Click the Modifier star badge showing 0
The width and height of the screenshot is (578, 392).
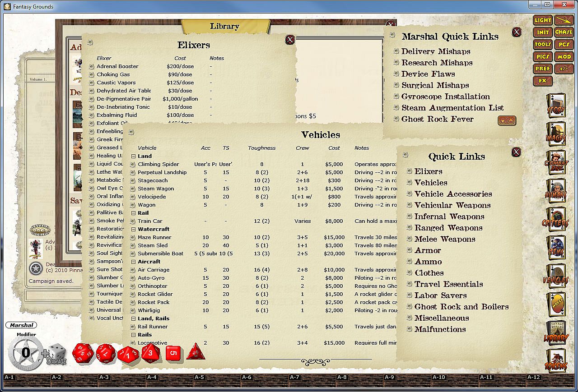pyautogui.click(x=25, y=354)
